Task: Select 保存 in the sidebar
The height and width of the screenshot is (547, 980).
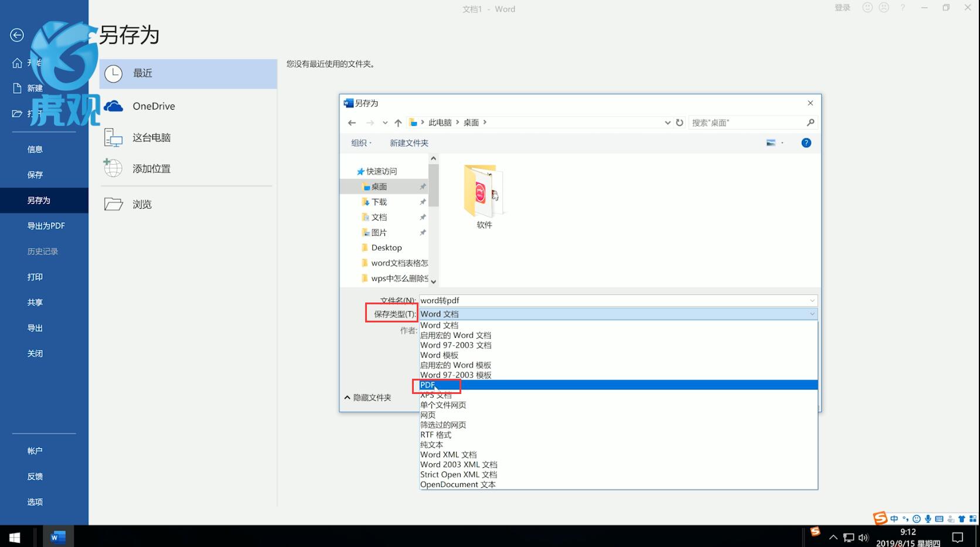Action: (35, 175)
